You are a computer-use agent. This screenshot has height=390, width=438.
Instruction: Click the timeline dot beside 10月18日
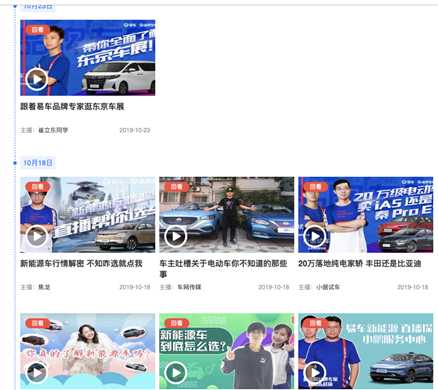(x=15, y=163)
